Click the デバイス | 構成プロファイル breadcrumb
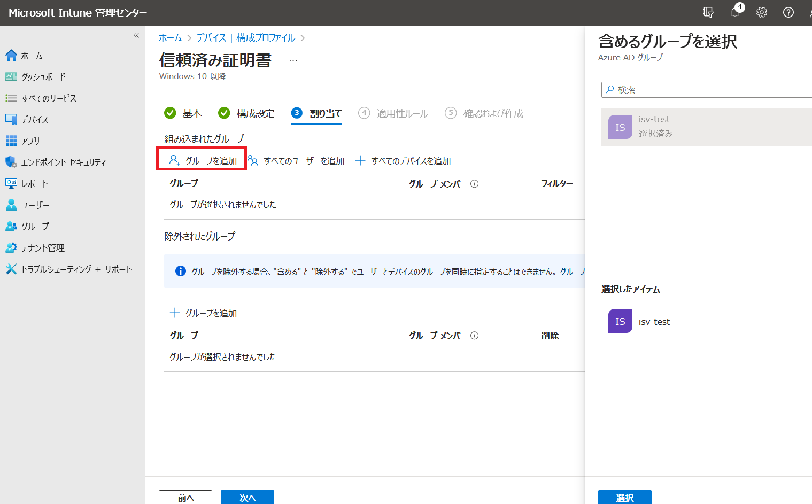 [246, 38]
